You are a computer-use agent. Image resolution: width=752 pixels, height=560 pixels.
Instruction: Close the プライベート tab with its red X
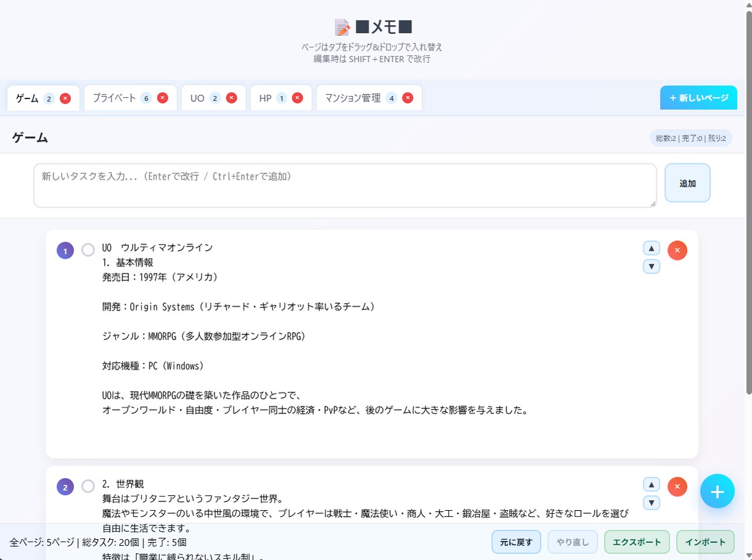pyautogui.click(x=163, y=98)
